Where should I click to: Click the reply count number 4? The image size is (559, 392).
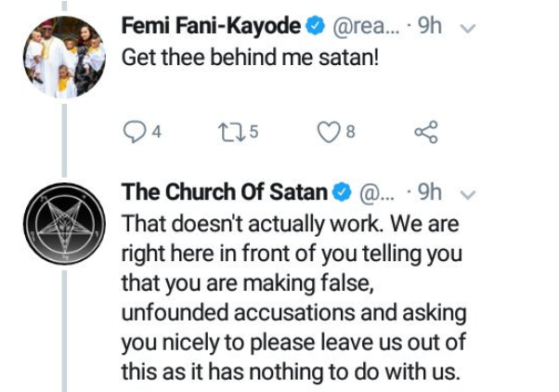[x=157, y=133]
